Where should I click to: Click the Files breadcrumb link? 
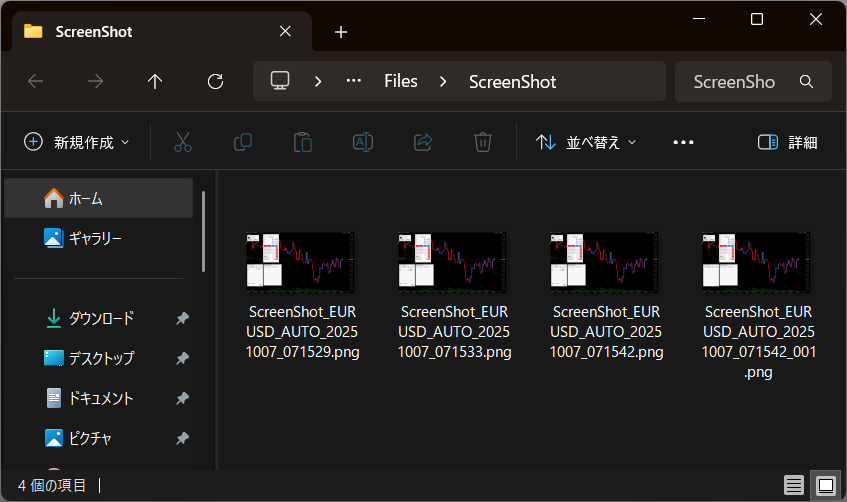click(401, 82)
